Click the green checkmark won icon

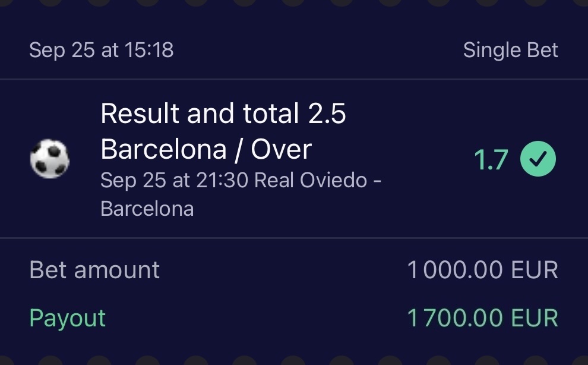538,159
